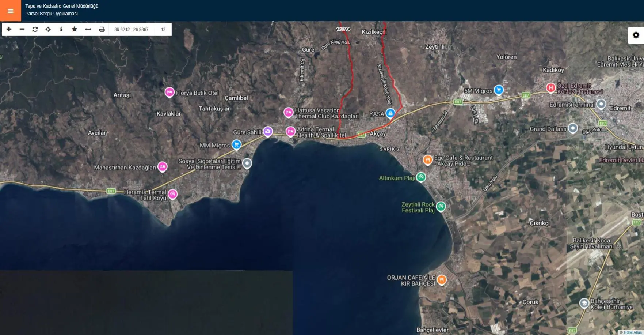Click the Florya Butik Otel pin
This screenshot has width=644, height=335.
click(169, 93)
